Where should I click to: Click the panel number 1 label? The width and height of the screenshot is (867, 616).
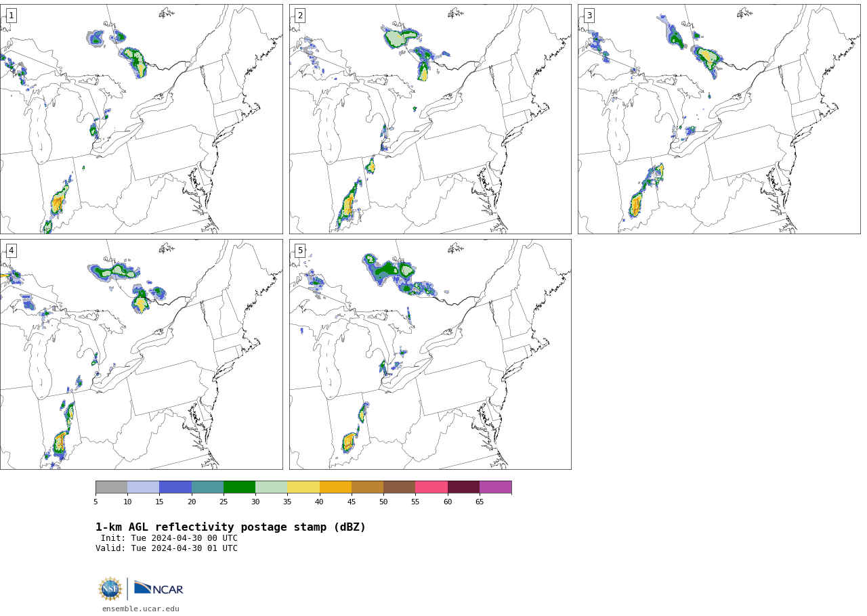11,16
